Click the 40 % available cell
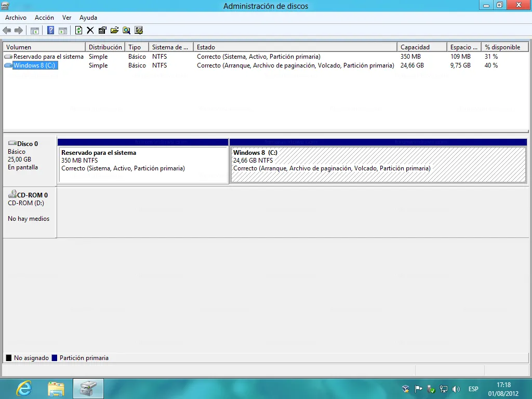The image size is (532, 399). click(x=491, y=65)
